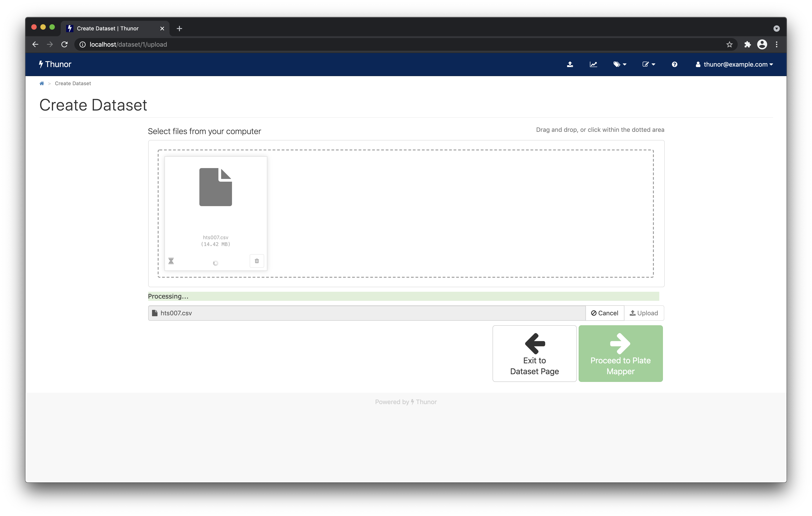Click the edit pencil icon in the navbar

coord(646,64)
